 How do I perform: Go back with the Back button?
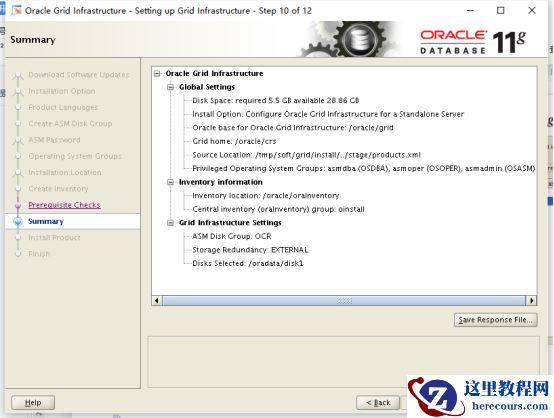coord(378,402)
